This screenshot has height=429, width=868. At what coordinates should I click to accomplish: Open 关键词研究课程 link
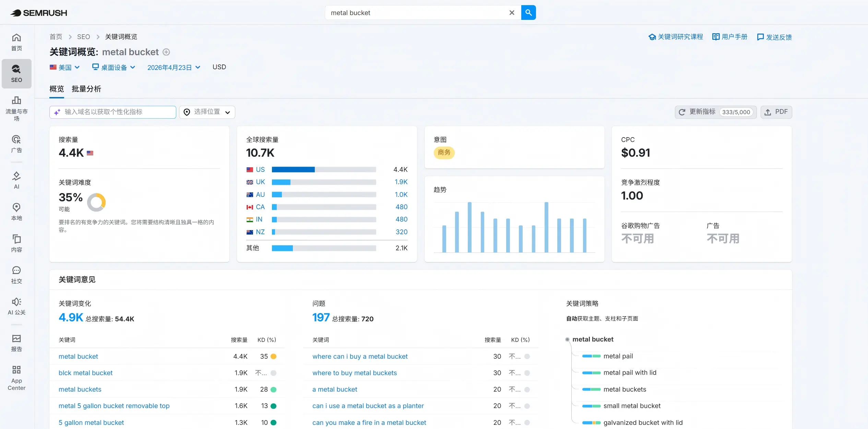(676, 37)
